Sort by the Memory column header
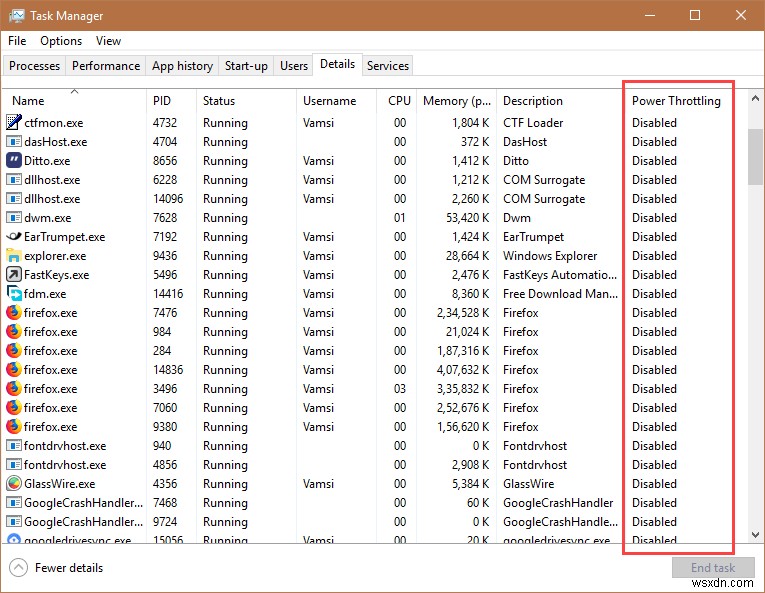Viewport: 765px width, 593px height. tap(457, 101)
